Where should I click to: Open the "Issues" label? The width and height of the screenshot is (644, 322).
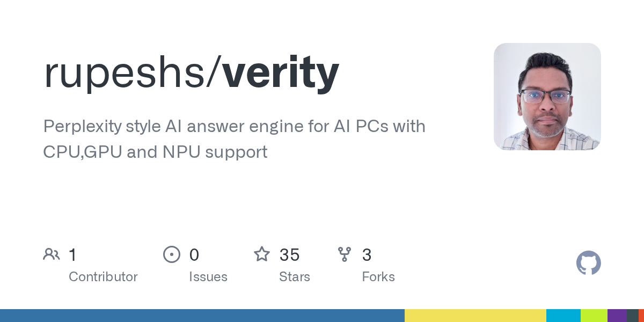208,277
